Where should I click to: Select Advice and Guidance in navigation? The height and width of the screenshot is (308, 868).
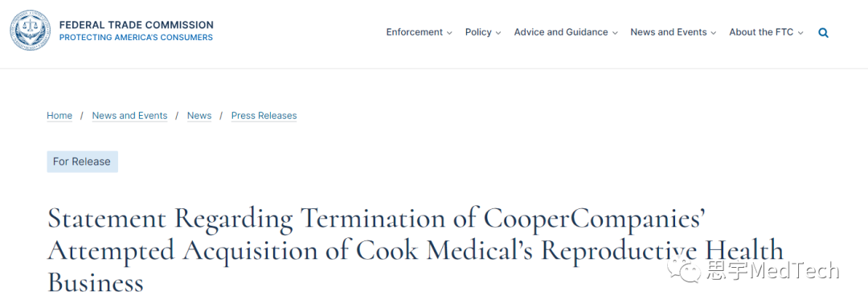[561, 32]
